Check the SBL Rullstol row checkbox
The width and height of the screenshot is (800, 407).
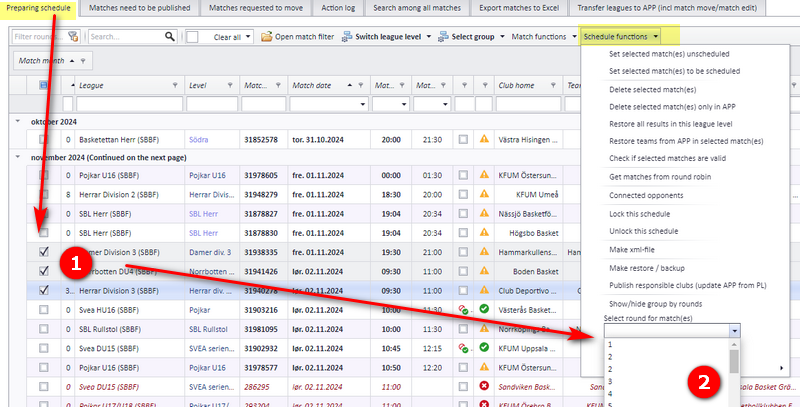click(x=44, y=329)
